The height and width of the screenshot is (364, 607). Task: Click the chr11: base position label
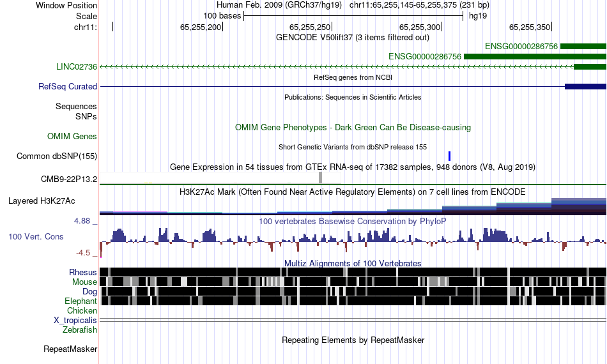click(x=86, y=27)
